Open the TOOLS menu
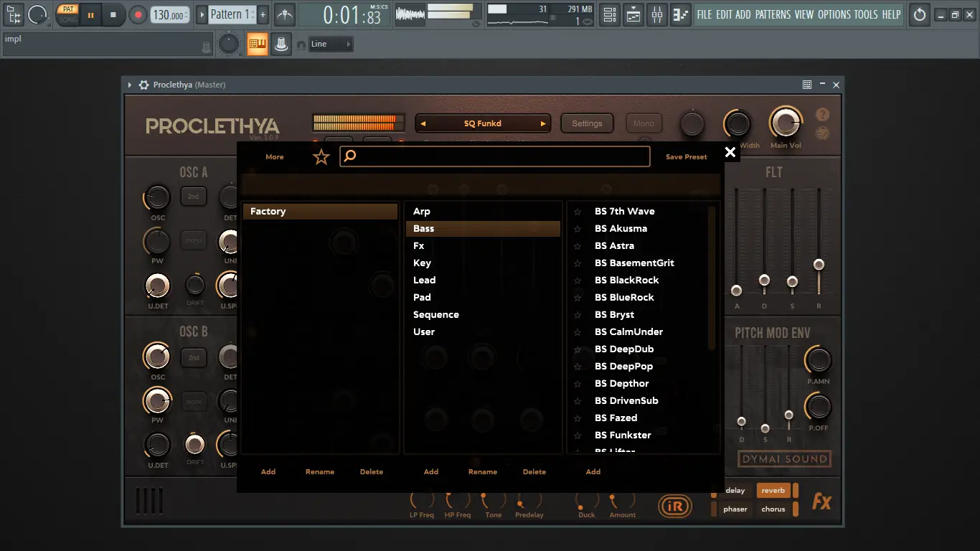Image resolution: width=980 pixels, height=551 pixels. (x=866, y=14)
